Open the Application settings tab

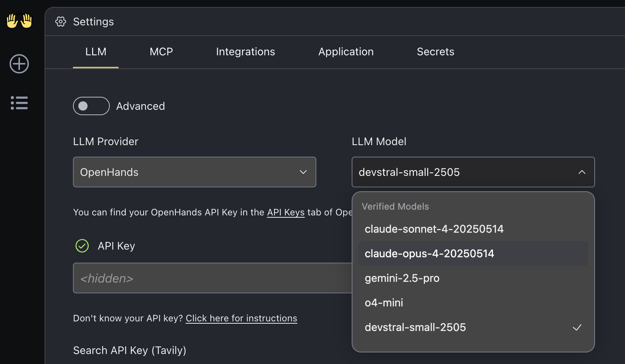[x=346, y=52]
